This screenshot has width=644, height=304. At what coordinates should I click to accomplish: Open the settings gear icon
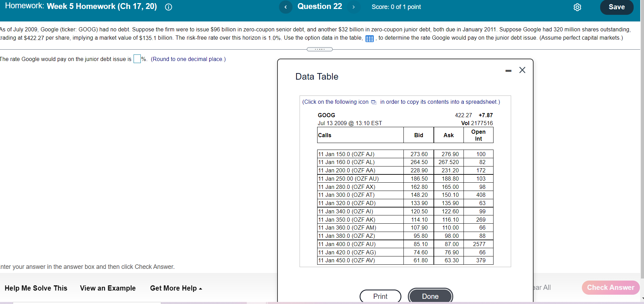[x=577, y=7]
